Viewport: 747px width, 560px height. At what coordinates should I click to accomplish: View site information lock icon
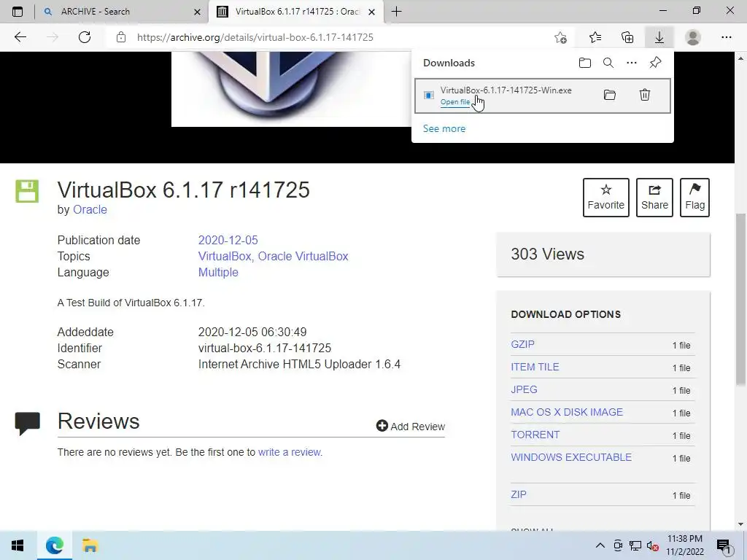pos(121,37)
